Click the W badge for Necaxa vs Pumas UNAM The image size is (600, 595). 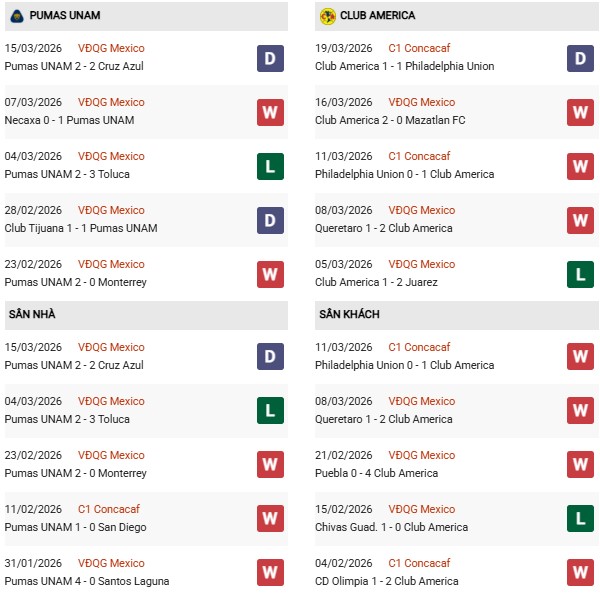coord(270,112)
